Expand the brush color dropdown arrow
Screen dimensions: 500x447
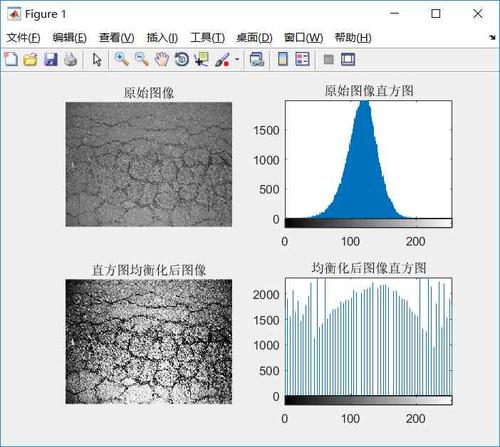point(237,60)
